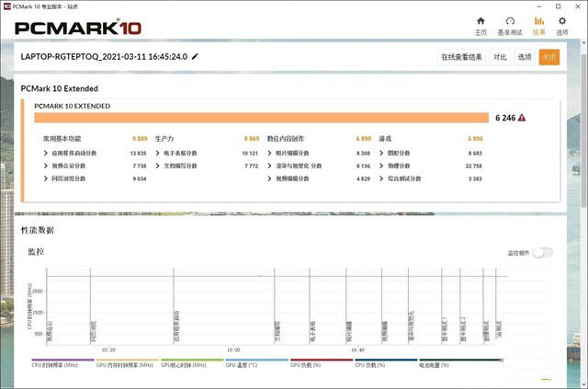Viewport: 588px width, 389px height.
Task: Click the 性能数据 heading
Action: point(37,230)
